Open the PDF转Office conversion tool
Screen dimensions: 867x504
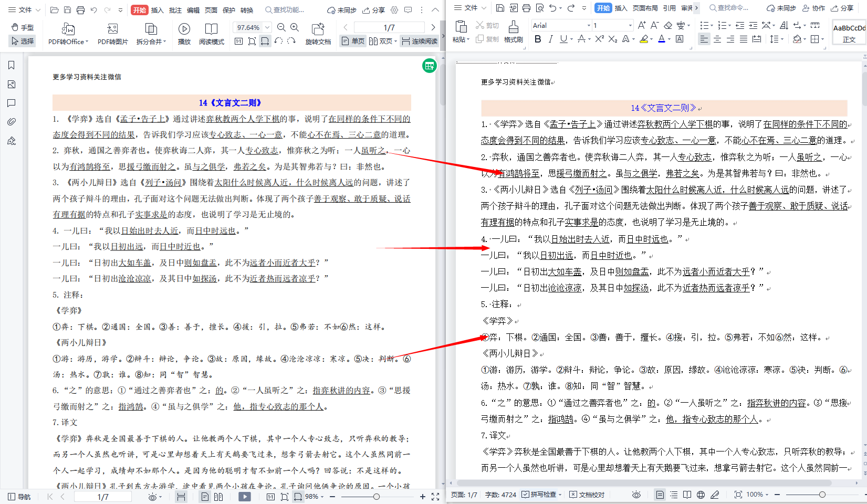pos(67,30)
